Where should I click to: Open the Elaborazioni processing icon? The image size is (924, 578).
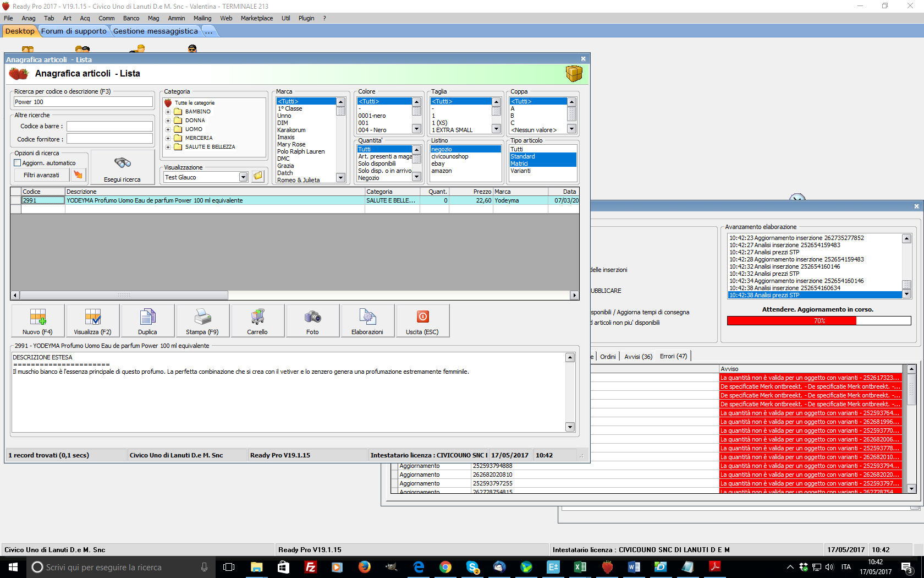pyautogui.click(x=367, y=320)
